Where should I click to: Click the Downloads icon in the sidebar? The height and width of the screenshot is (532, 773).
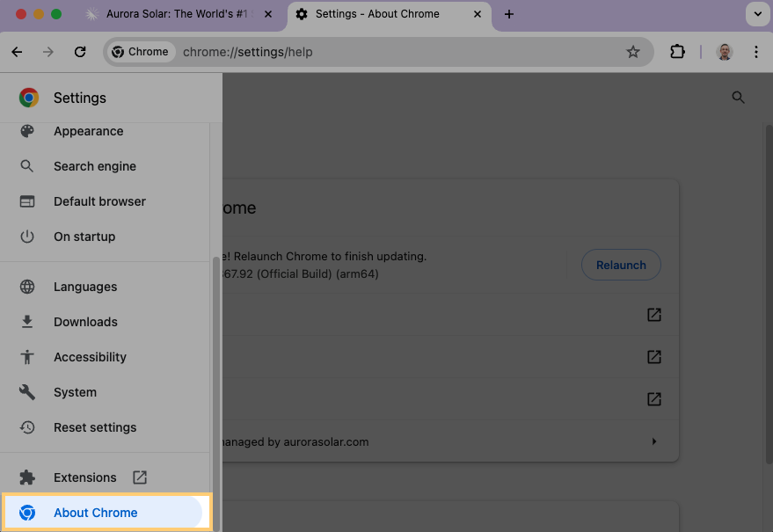click(27, 322)
